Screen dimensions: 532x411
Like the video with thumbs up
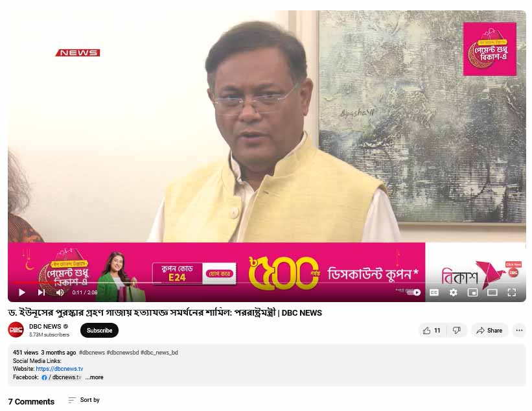tap(432, 330)
